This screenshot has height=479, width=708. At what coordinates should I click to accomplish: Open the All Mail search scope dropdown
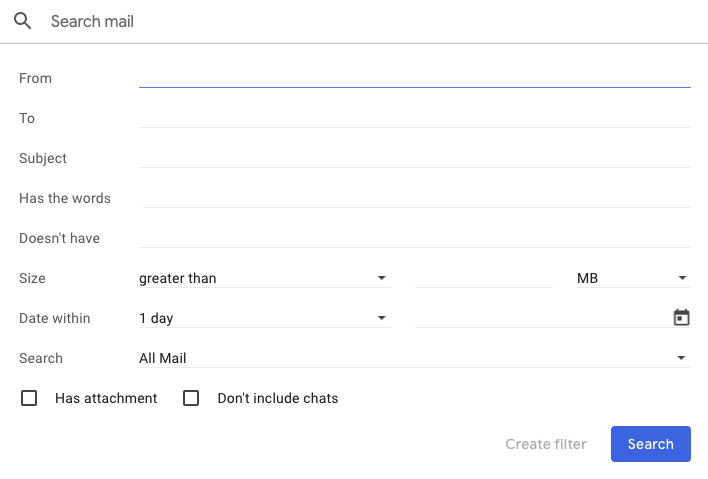tap(415, 358)
